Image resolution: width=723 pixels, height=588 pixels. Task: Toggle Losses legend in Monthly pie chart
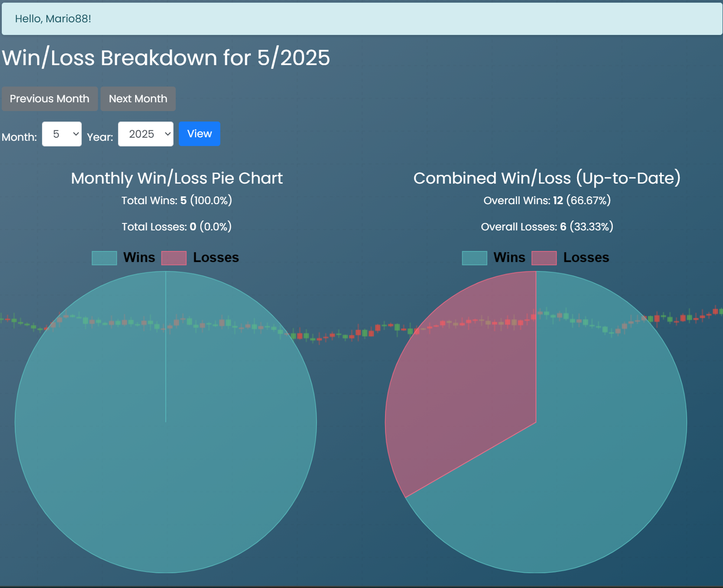[x=200, y=258]
